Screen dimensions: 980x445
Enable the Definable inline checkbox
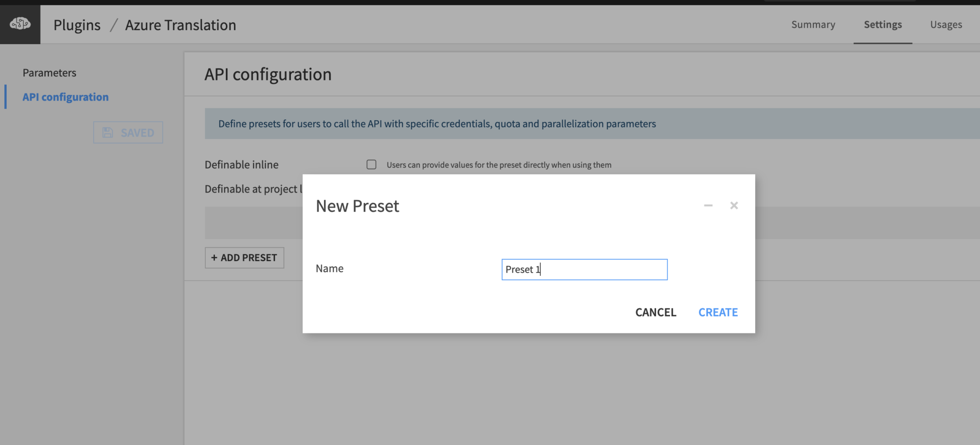click(371, 164)
